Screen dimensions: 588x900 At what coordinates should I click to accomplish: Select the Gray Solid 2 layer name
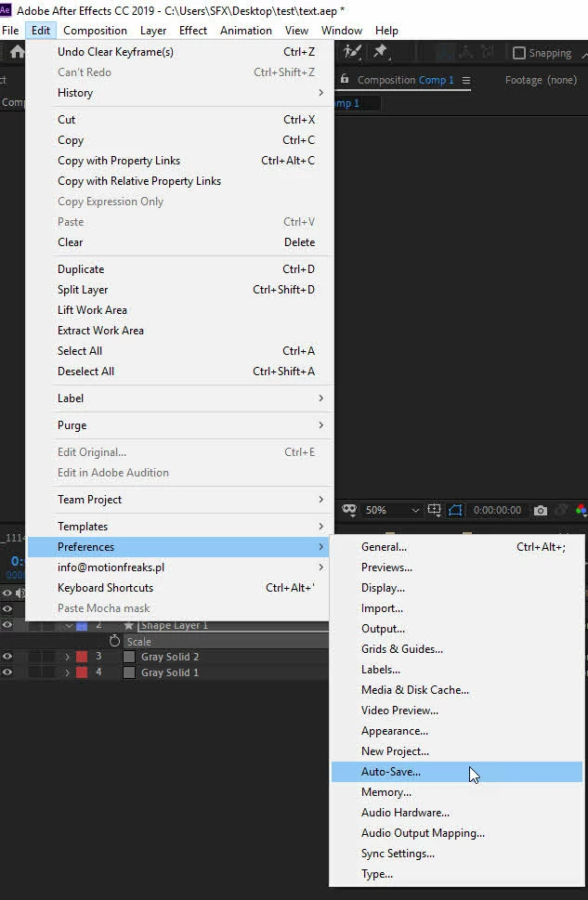coord(170,657)
